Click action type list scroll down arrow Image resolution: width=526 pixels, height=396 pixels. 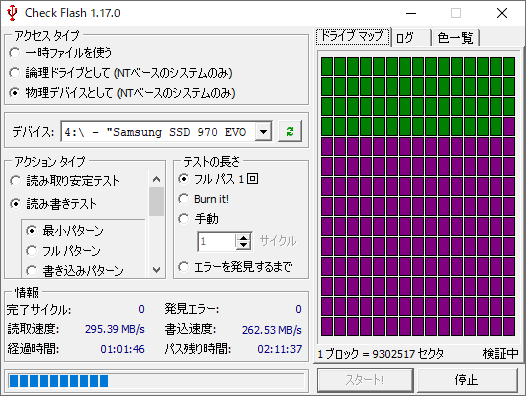tap(156, 269)
